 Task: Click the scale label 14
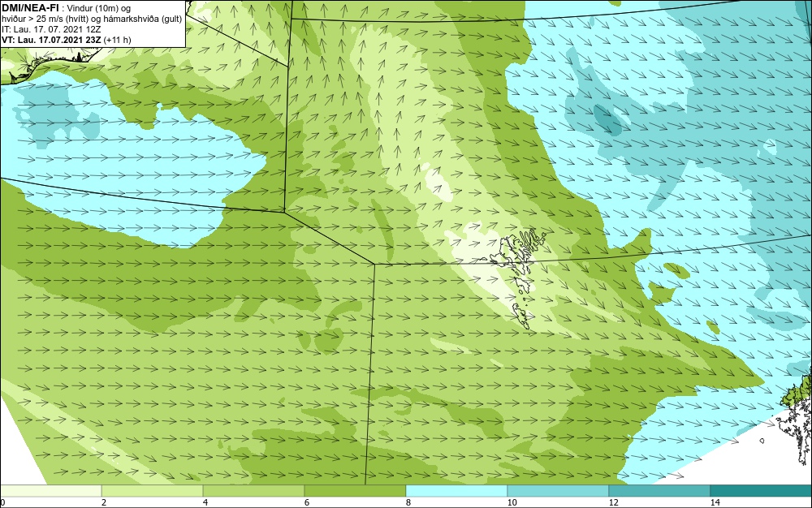tap(715, 502)
